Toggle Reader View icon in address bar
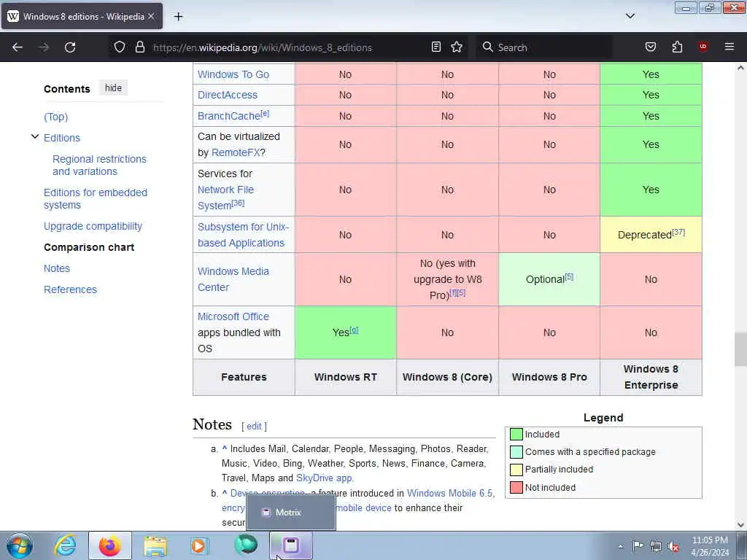Screen dimensions: 747x560 click(x=436, y=47)
